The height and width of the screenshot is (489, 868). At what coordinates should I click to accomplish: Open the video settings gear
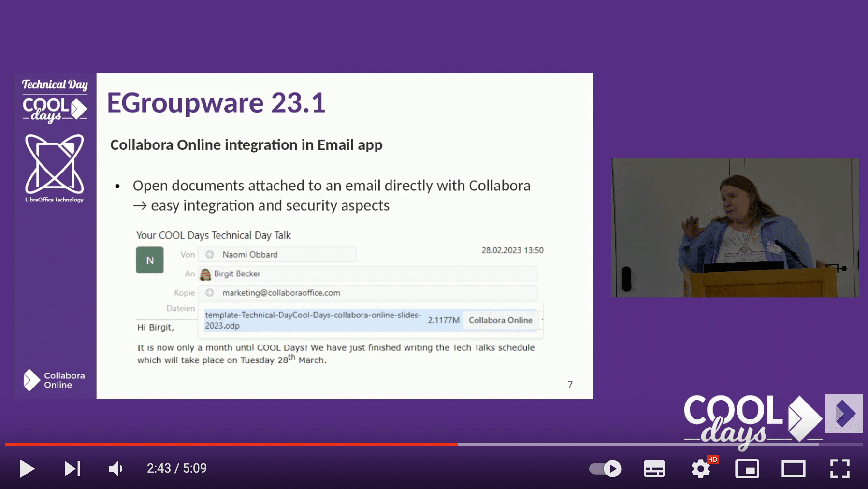coord(700,468)
